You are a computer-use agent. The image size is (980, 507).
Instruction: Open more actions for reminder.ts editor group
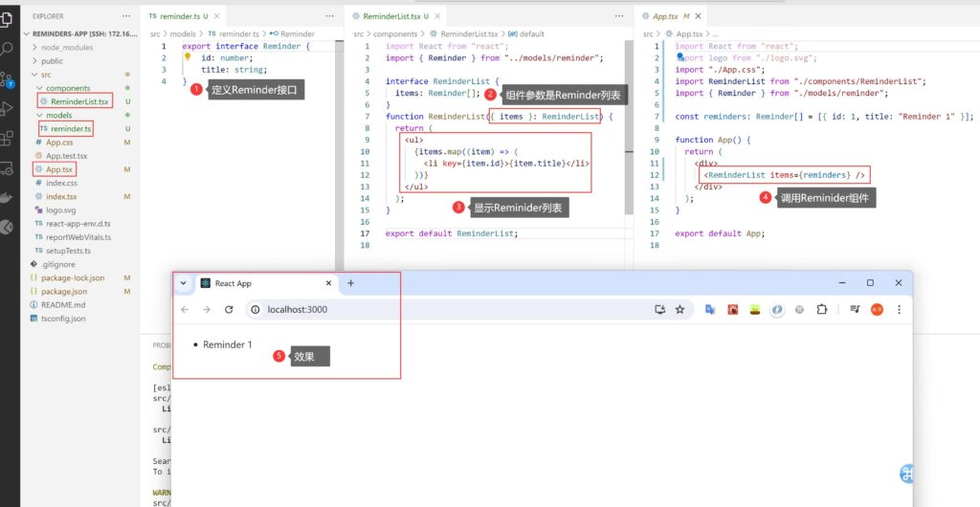click(x=330, y=15)
